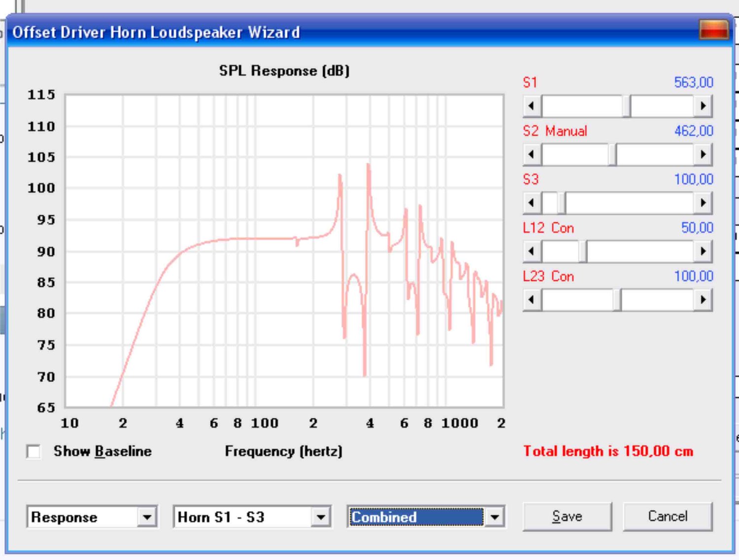Click the S1 value 563,00
739x560 pixels.
click(x=694, y=82)
